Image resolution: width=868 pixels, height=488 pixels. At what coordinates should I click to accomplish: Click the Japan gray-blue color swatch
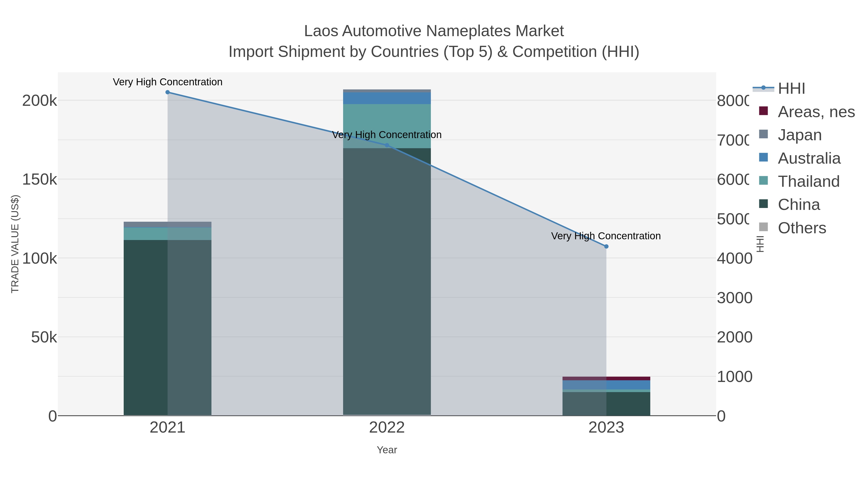pos(763,134)
